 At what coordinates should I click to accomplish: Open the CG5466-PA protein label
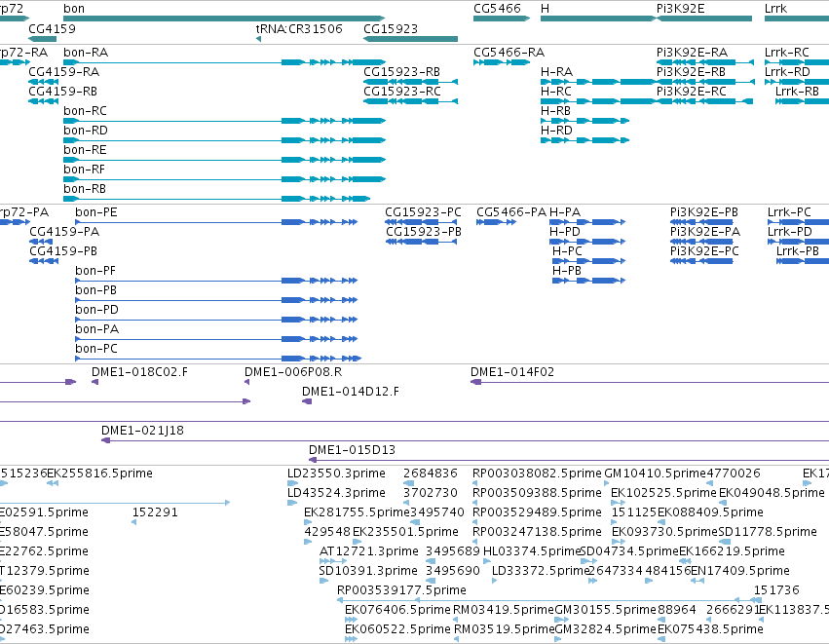click(x=511, y=212)
